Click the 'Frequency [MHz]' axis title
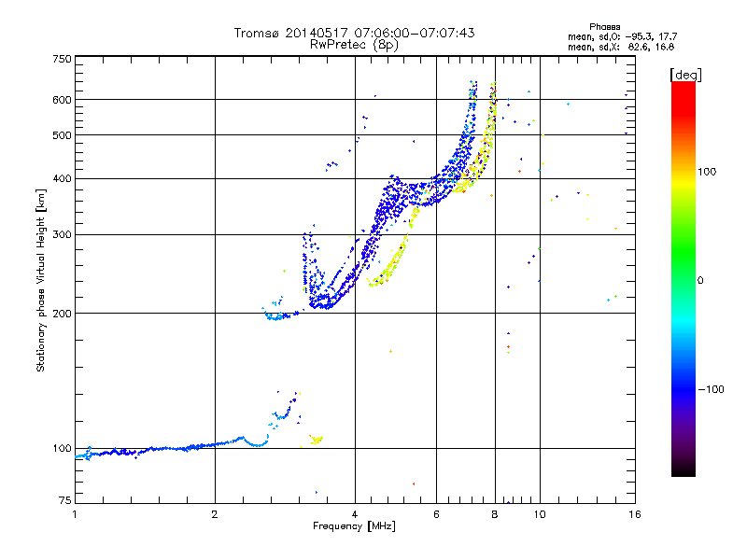The height and width of the screenshot is (560, 747). click(x=354, y=526)
